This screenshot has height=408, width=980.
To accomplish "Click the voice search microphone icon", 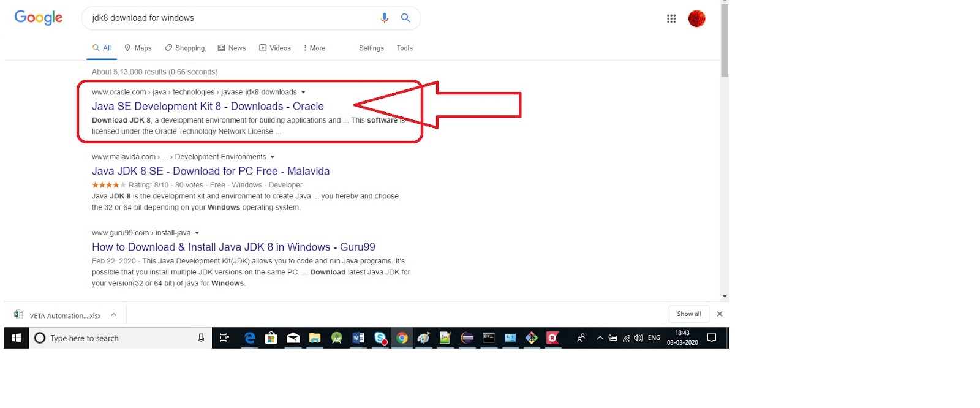I will [x=385, y=18].
